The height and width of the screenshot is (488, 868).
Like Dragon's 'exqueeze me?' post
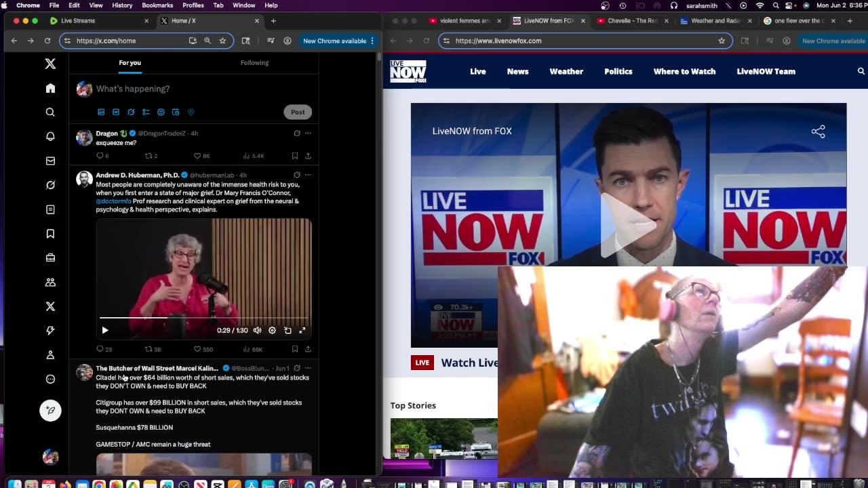[197, 156]
